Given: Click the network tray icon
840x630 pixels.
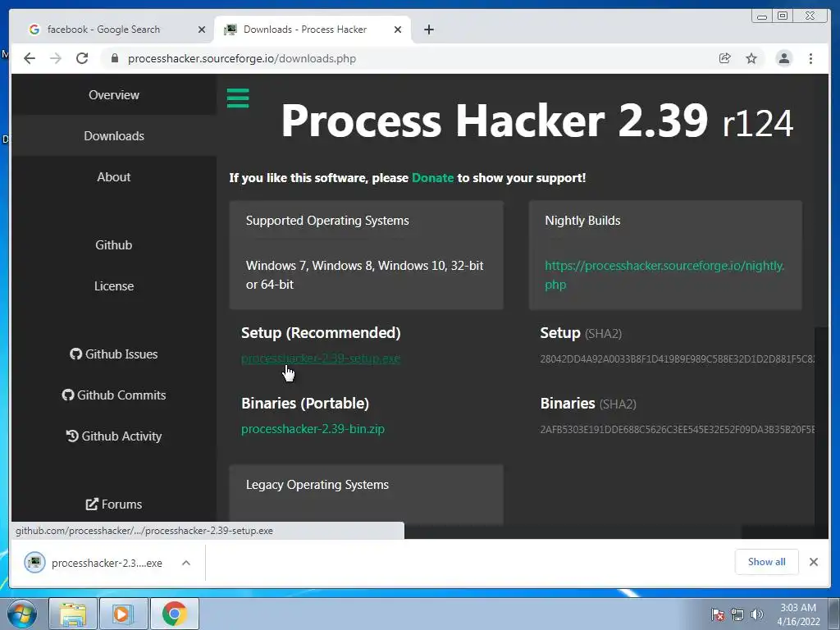Looking at the screenshot, I should pos(737,614).
